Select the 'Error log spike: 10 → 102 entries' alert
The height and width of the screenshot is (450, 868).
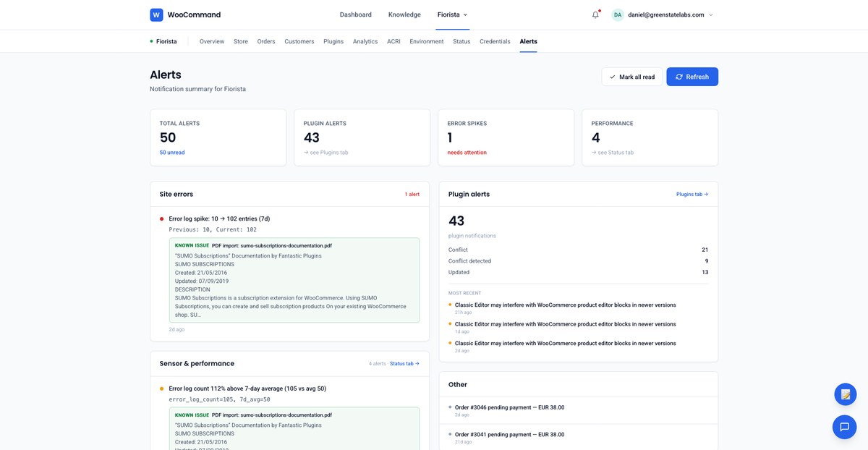pyautogui.click(x=219, y=218)
